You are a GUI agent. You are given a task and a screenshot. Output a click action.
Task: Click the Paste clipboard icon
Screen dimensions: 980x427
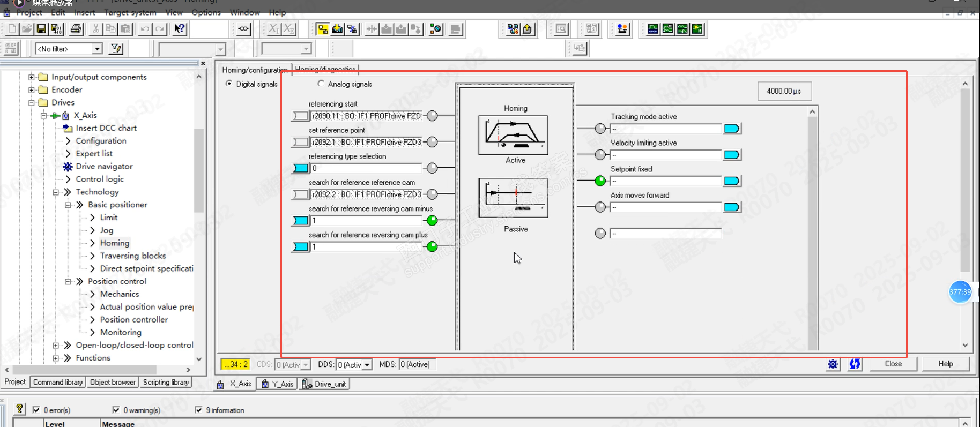125,29
